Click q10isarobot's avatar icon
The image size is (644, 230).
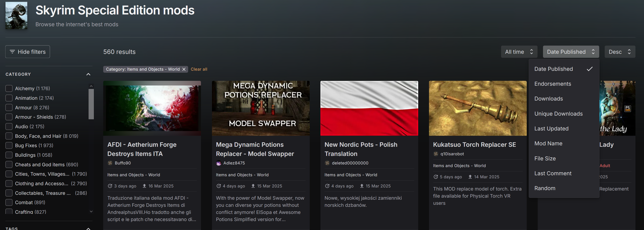tap(436, 154)
